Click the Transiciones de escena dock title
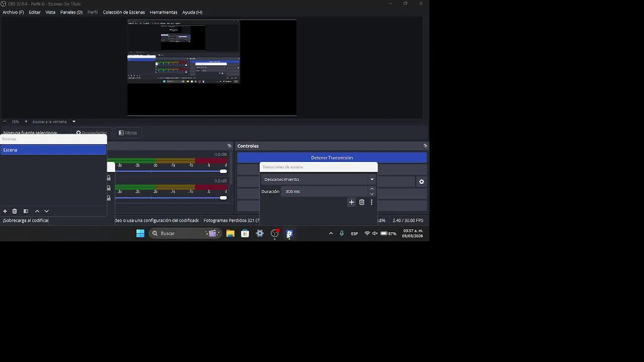Viewport: 644px width, 362px height. point(283,167)
